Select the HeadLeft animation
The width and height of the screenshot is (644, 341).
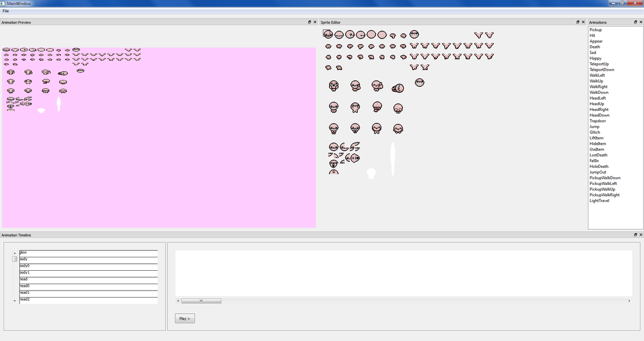(615, 98)
